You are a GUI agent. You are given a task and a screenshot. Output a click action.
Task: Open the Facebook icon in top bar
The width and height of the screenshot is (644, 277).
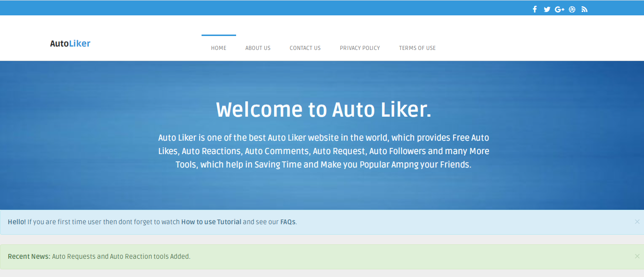(x=535, y=9)
